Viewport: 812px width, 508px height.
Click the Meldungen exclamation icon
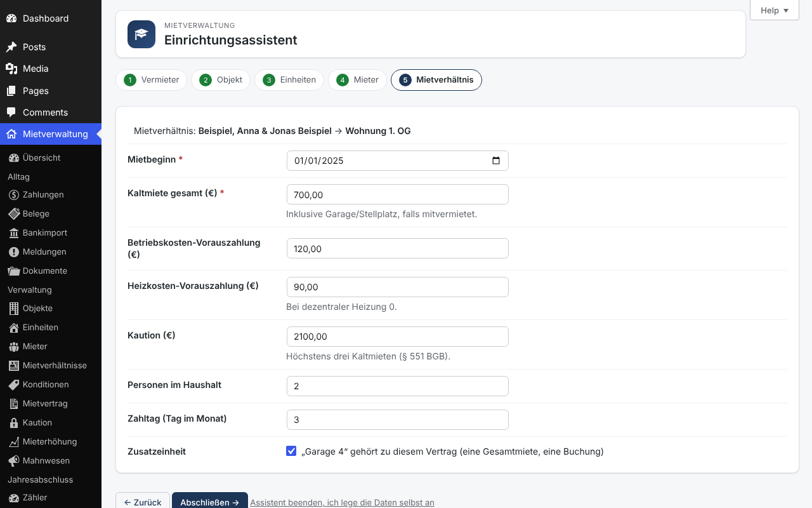tap(14, 252)
